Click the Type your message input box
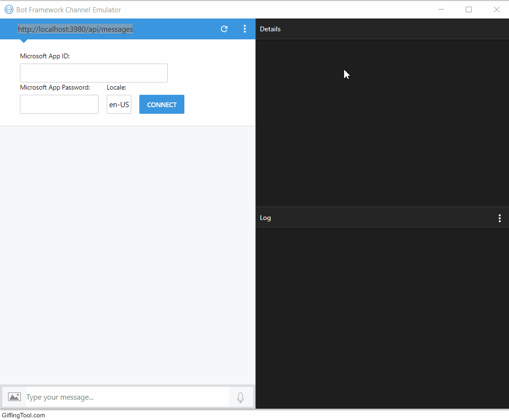Image resolution: width=509 pixels, height=420 pixels. tap(127, 397)
